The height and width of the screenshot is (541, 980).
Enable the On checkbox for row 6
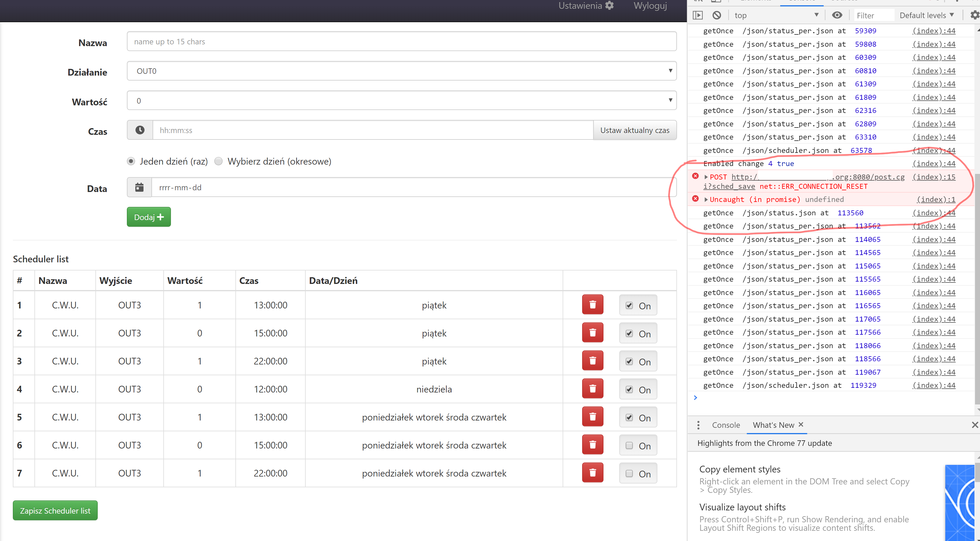629,446
